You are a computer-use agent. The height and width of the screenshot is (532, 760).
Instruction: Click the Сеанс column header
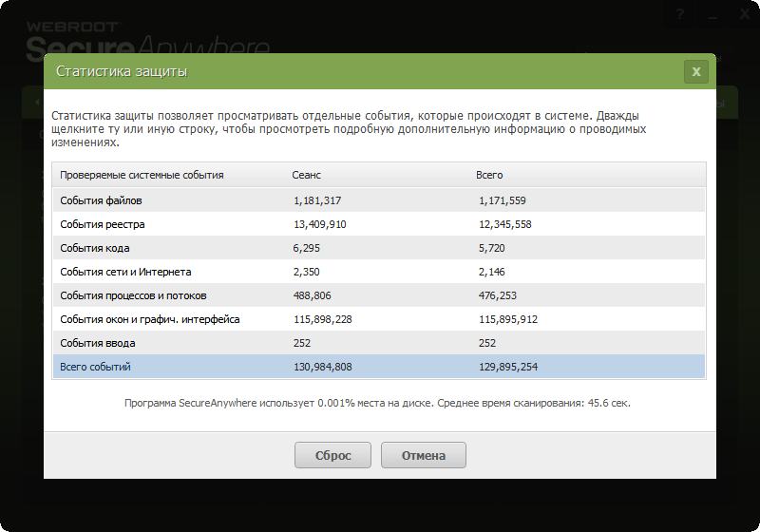(306, 175)
